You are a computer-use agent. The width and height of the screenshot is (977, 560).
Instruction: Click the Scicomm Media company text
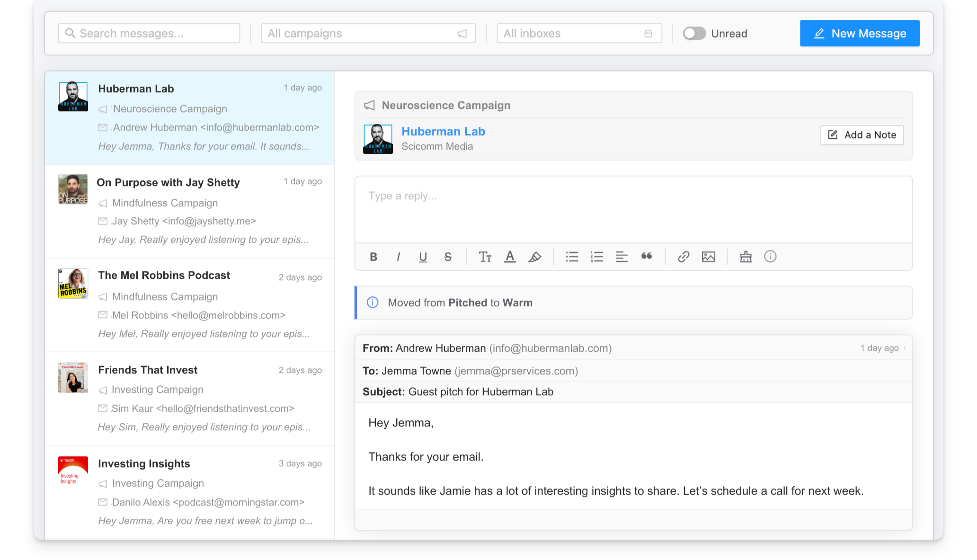pos(437,146)
